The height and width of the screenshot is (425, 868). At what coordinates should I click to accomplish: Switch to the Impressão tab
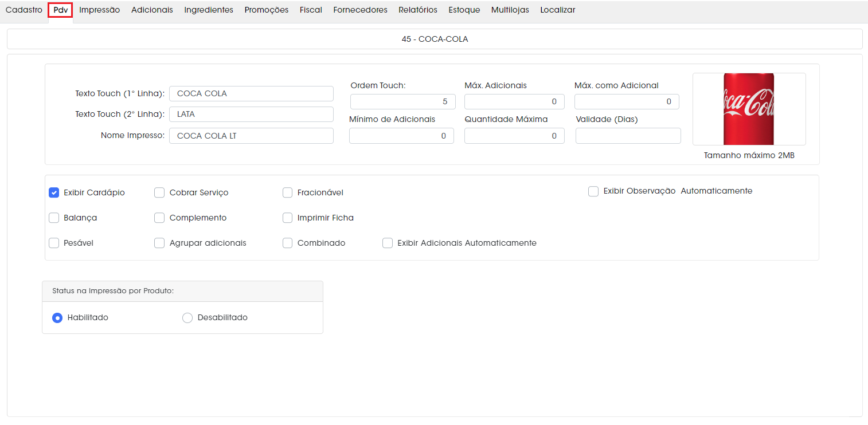coord(100,10)
